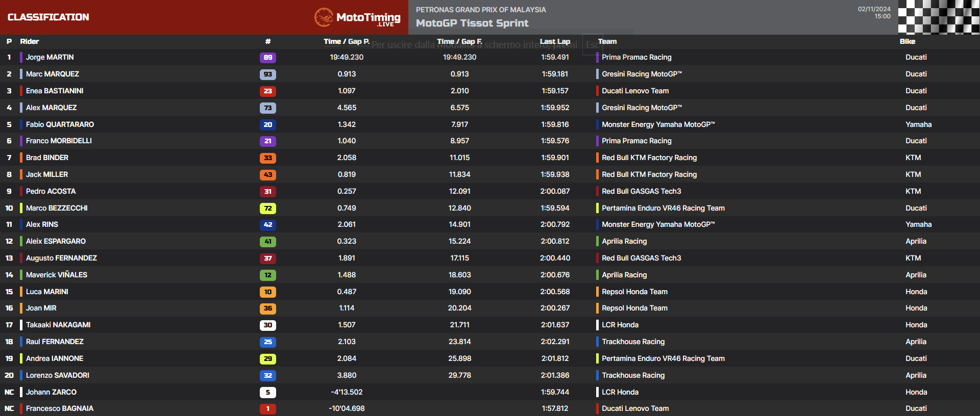Click Martin's race time 19:49.230 in Gap P.
The image size is (980, 416).
tap(347, 57)
